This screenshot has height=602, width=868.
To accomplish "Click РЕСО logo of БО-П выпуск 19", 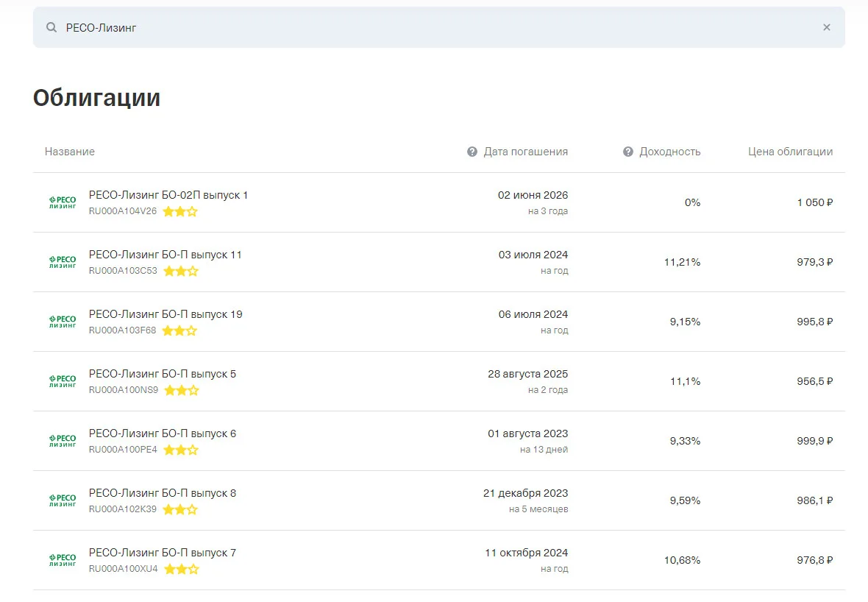I will click(x=63, y=322).
